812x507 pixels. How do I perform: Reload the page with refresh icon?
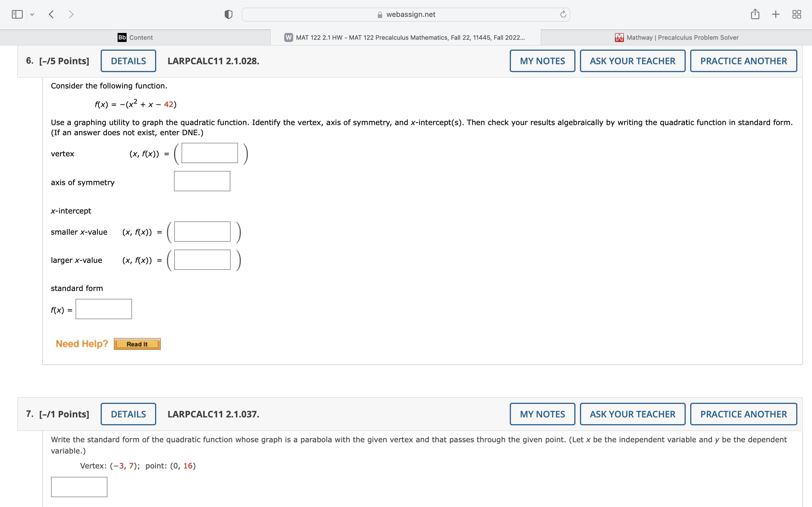pyautogui.click(x=563, y=14)
